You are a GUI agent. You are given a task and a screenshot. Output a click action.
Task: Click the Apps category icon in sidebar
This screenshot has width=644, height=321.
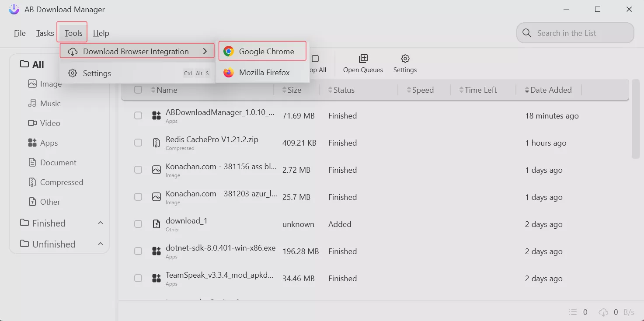(32, 143)
